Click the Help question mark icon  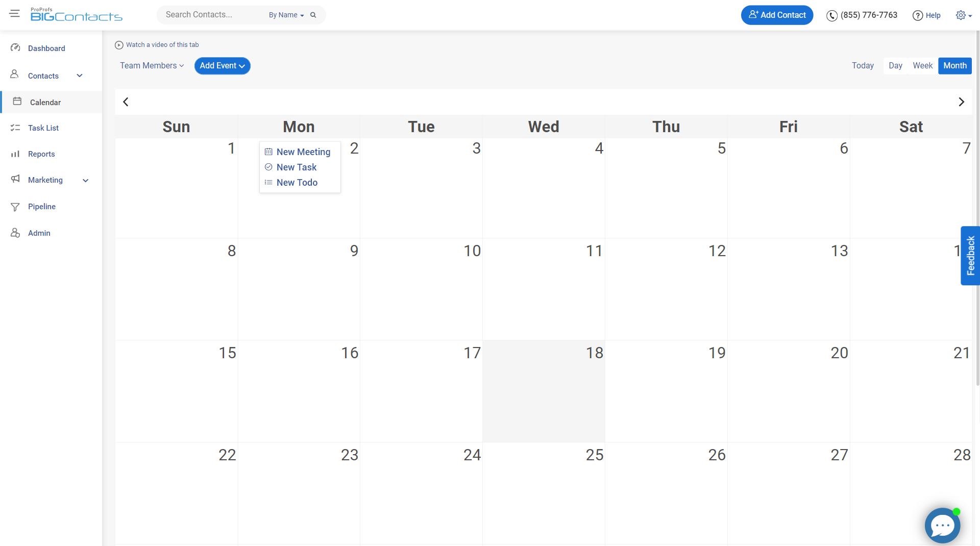coord(918,16)
